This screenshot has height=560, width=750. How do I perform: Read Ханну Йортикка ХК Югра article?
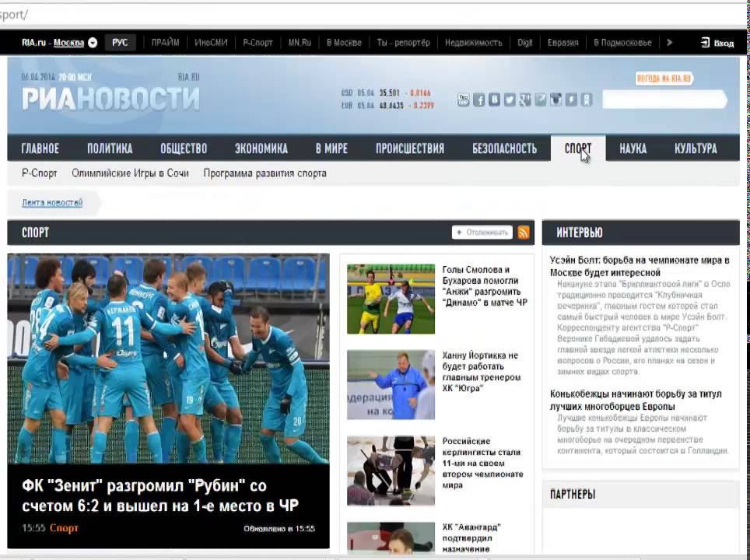pyautogui.click(x=481, y=372)
